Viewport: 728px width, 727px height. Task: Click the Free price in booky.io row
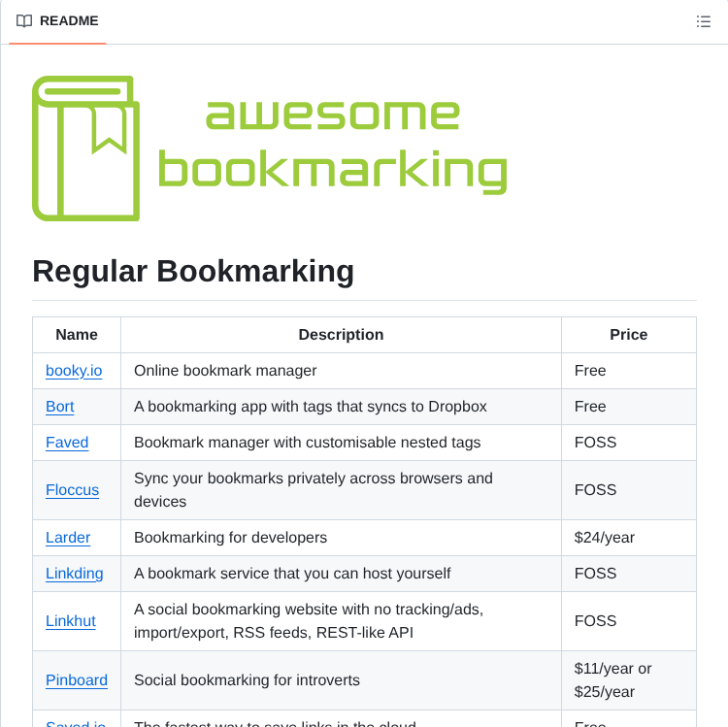click(590, 371)
